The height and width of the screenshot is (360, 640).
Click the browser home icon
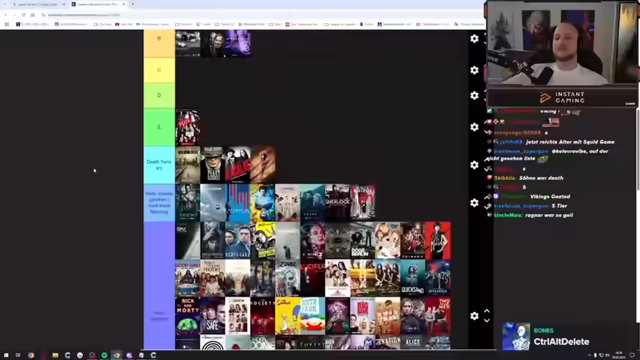(x=33, y=15)
